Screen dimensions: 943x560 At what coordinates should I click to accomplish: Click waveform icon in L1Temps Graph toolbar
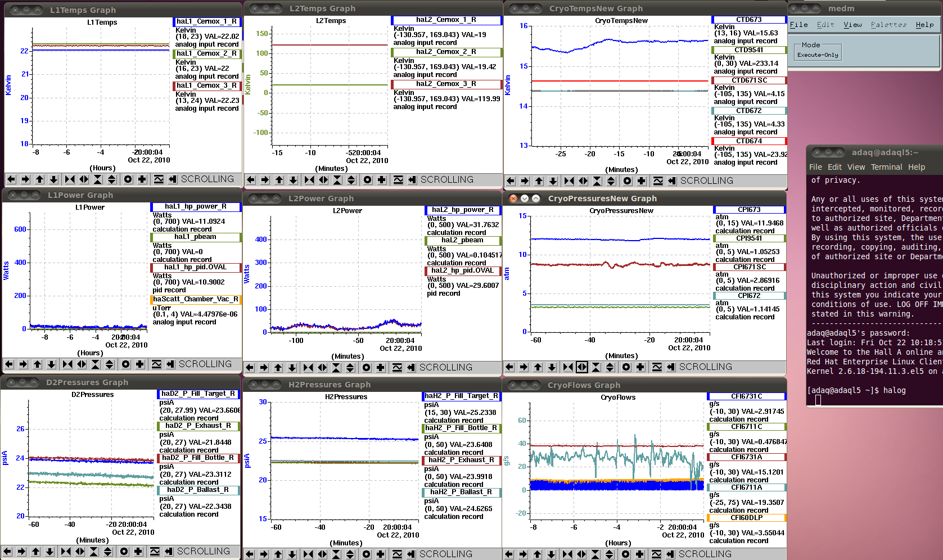pos(159,179)
